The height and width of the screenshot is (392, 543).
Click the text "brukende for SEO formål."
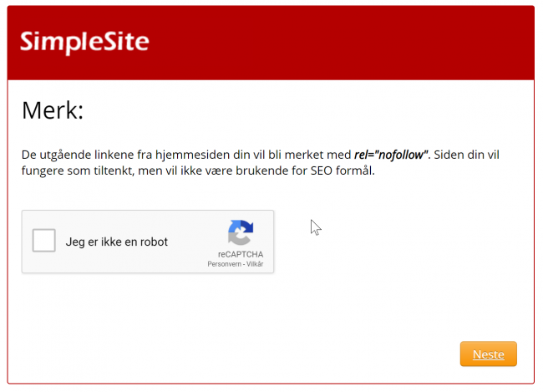click(305, 171)
